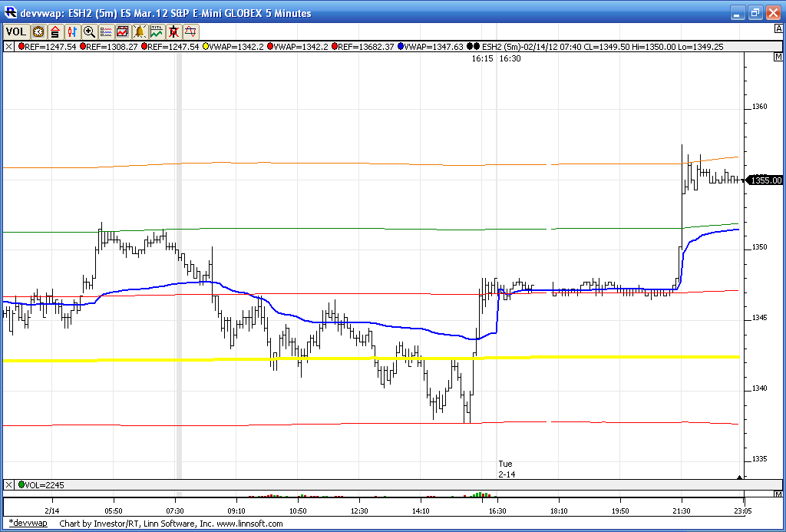Viewport: 786px width, 532px height.
Task: Click the Tue 2-14 date label
Action: [x=507, y=469]
